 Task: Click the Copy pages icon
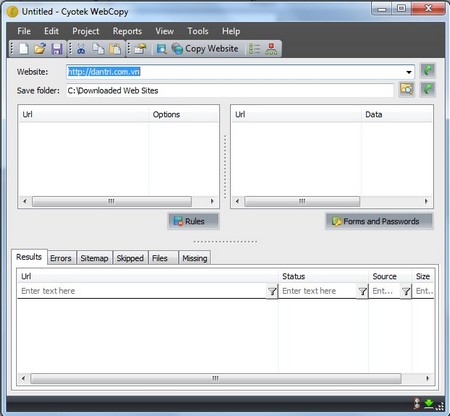click(x=98, y=49)
